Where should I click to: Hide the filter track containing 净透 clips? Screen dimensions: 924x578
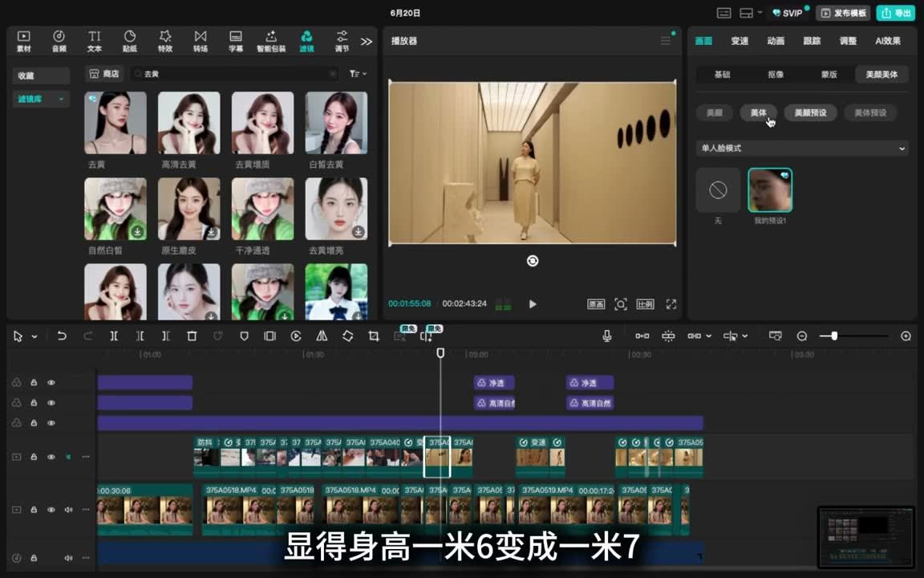51,382
